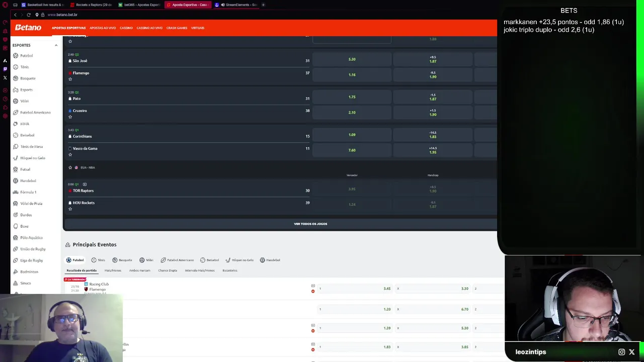
Task: Open Hóquei no Gelo in the sidebar
Action: point(33,158)
